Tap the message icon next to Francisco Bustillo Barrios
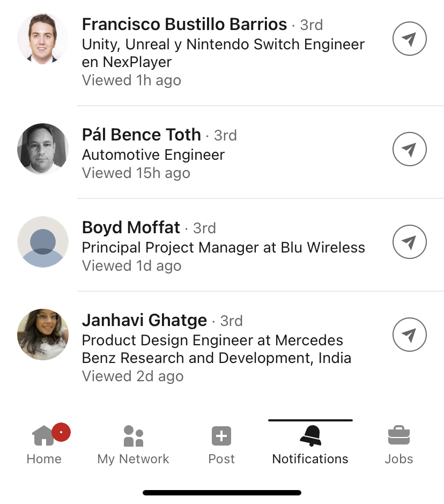 tap(409, 39)
